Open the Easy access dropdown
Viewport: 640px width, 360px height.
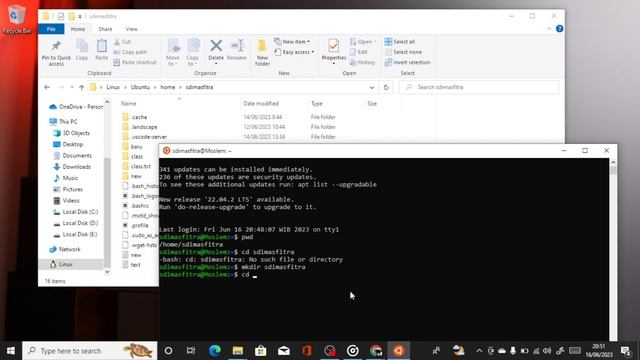294,52
